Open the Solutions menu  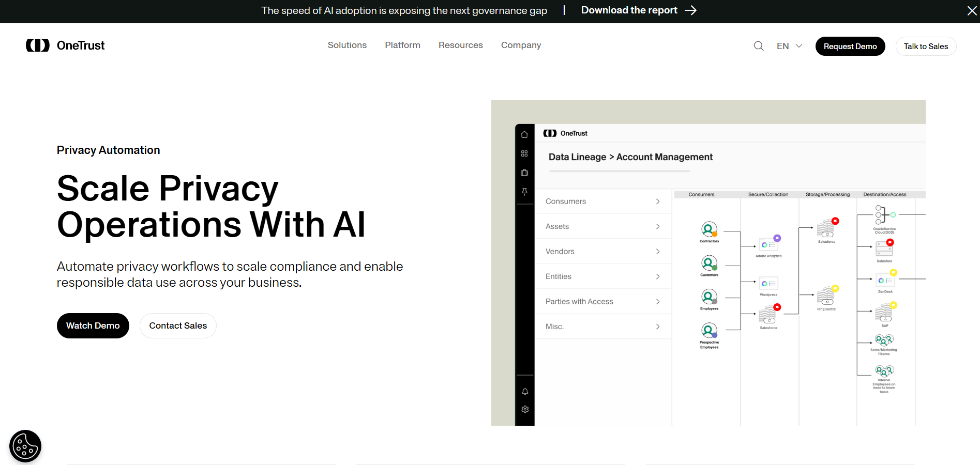347,45
